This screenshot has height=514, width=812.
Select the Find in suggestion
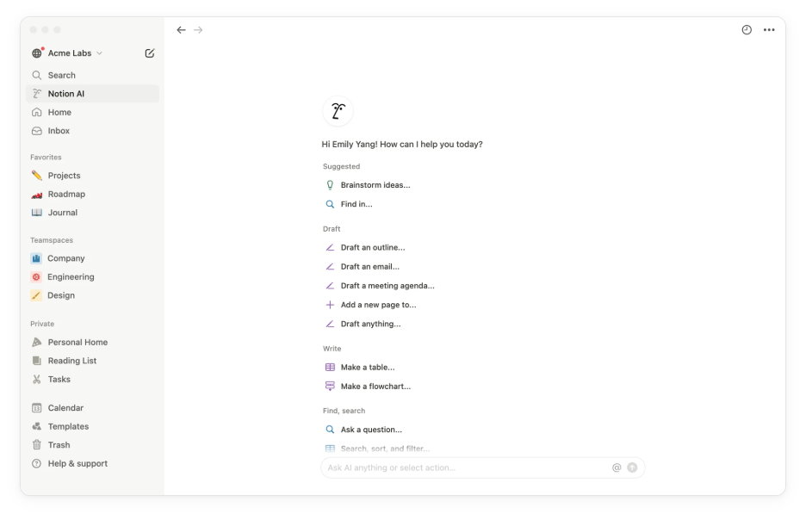356,204
